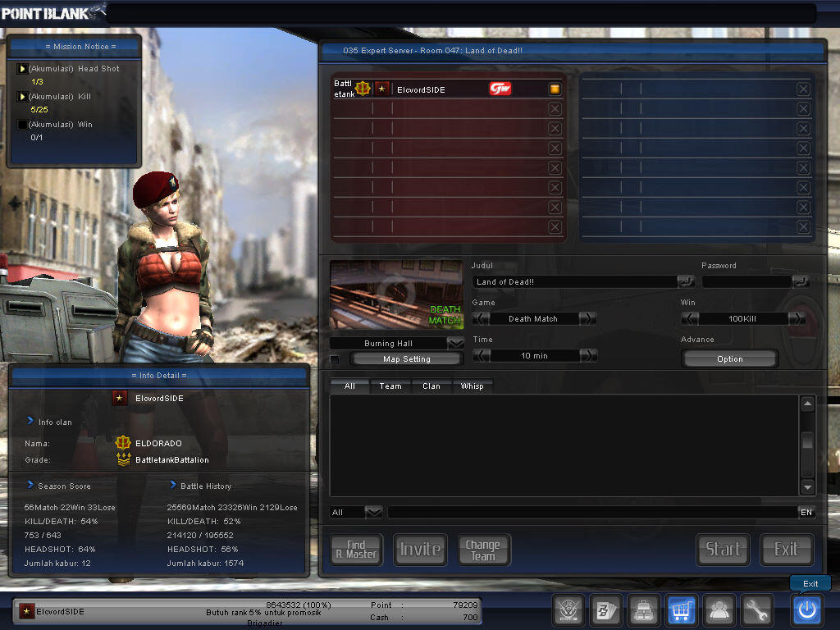The height and width of the screenshot is (630, 840).
Task: Click the experience bar showing 8643532 (100%)
Action: [299, 605]
